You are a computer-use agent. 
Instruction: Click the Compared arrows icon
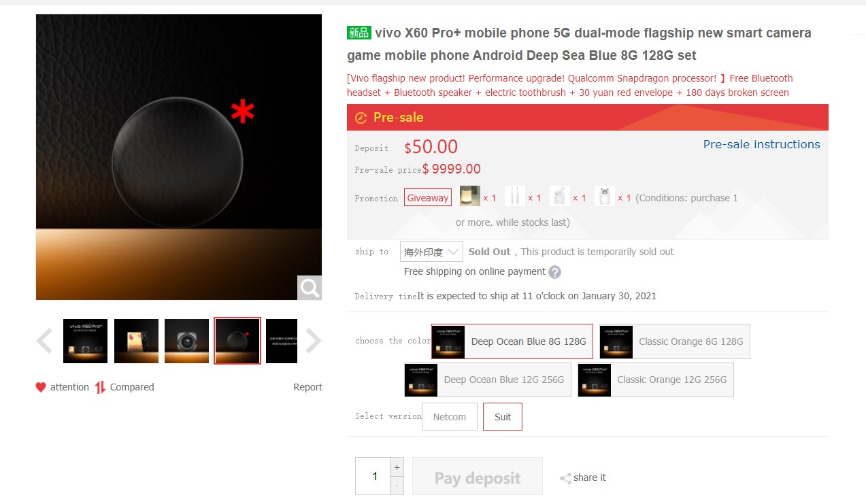(x=101, y=387)
